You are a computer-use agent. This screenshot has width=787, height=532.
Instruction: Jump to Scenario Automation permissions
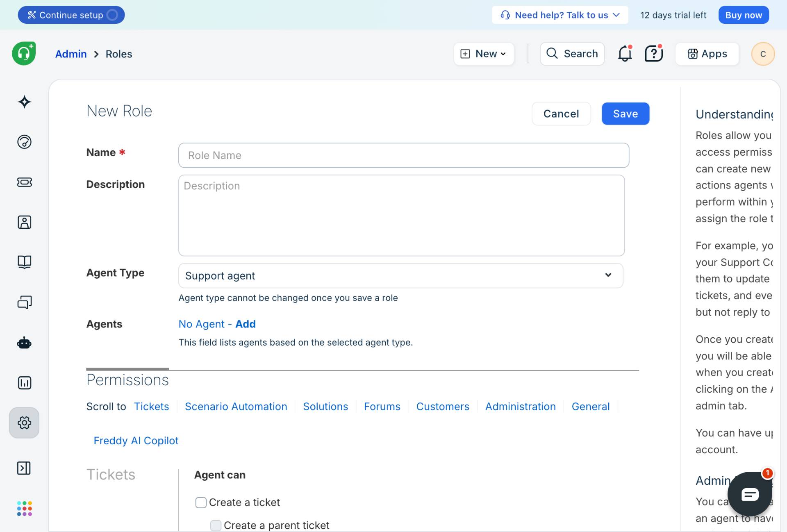(x=236, y=407)
